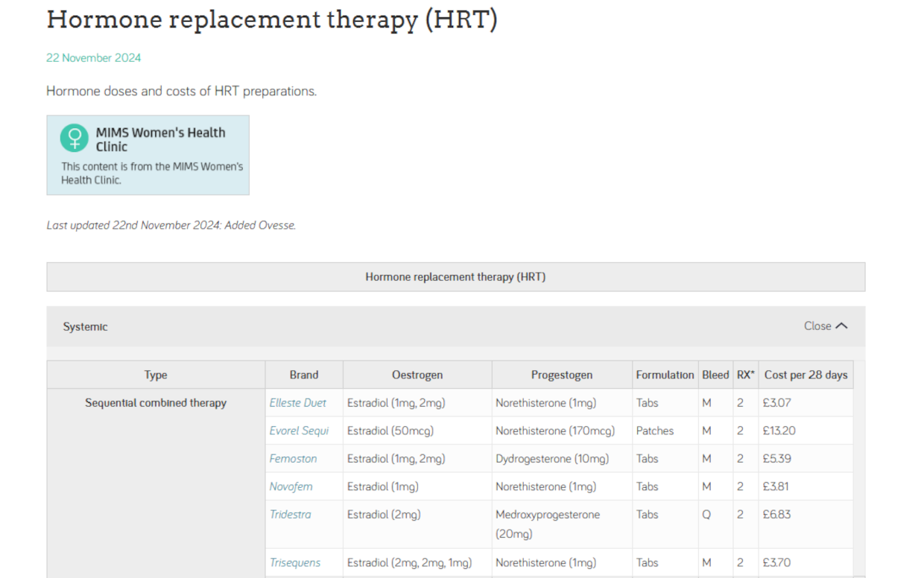This screenshot has width=924, height=578.
Task: Click the page title Hormone replacement therapy (HRT)
Action: (273, 19)
